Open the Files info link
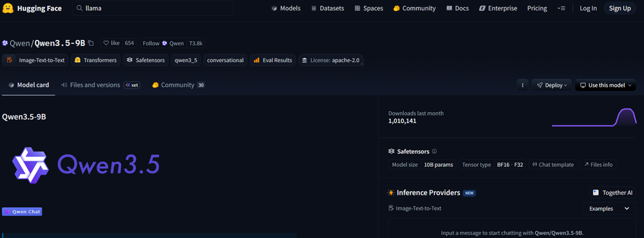The image size is (644, 238). [598, 164]
